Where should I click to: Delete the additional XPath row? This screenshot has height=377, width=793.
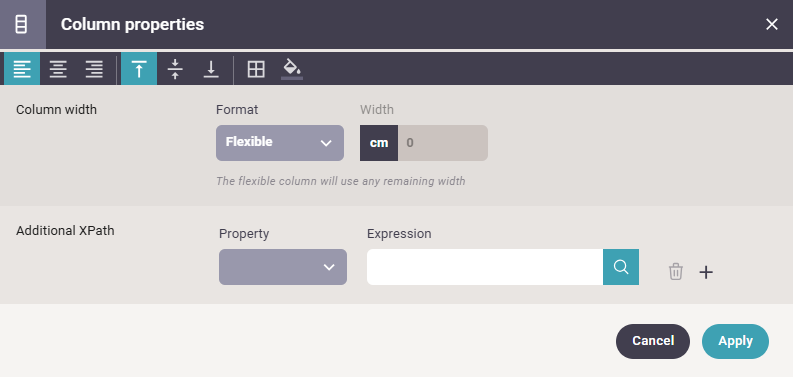(x=676, y=272)
